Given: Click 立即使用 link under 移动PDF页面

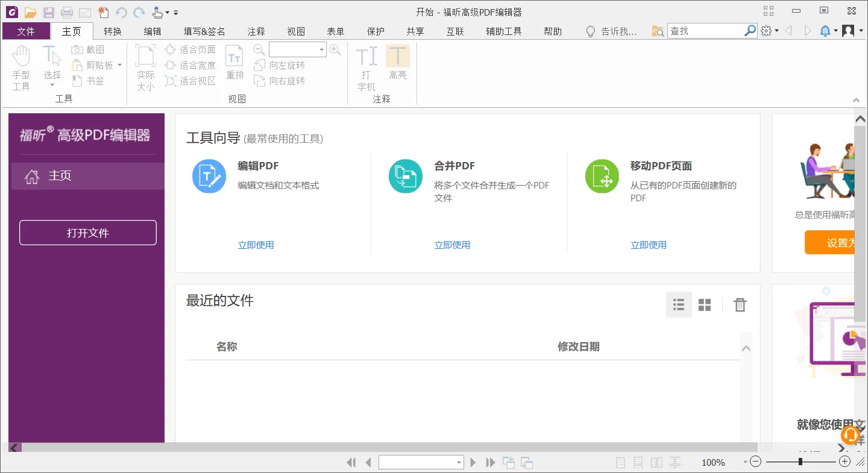Looking at the screenshot, I should click(x=649, y=245).
